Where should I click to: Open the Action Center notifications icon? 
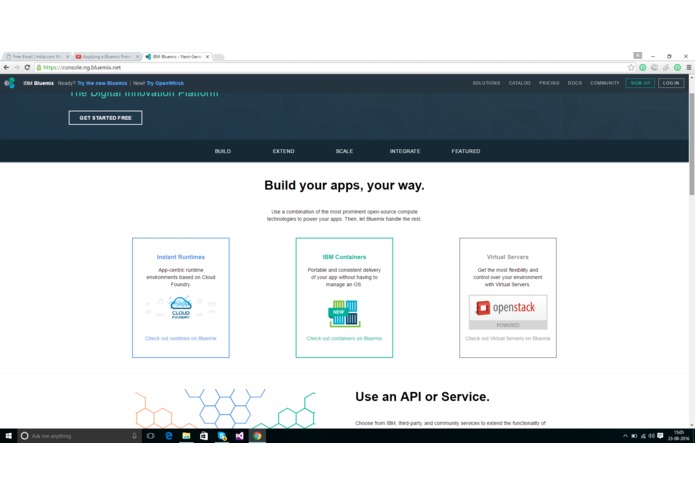(660, 436)
